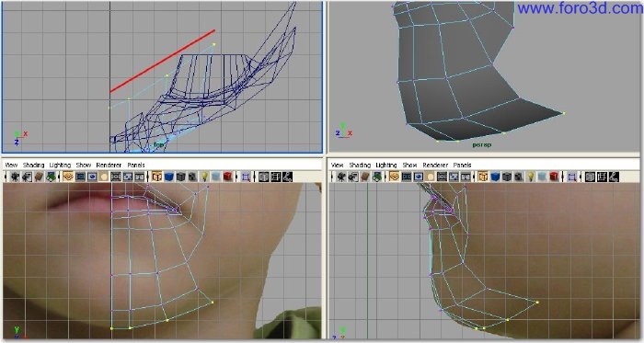Open View menu in side view panel

[x=338, y=165]
